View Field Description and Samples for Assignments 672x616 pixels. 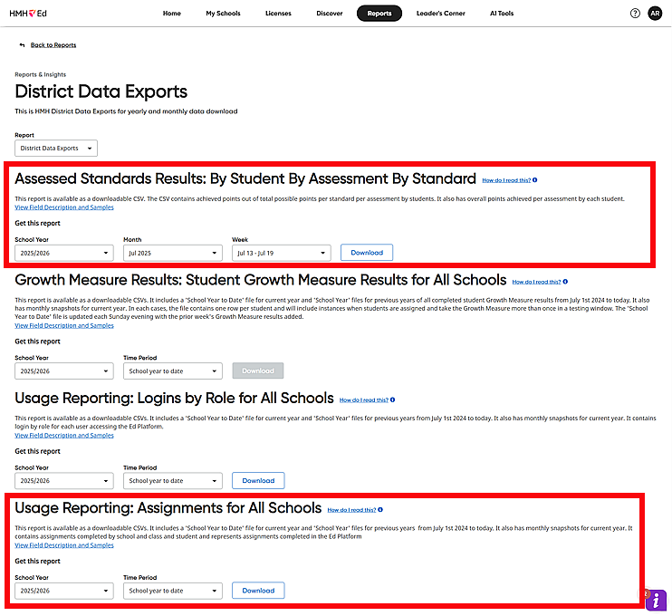64,545
